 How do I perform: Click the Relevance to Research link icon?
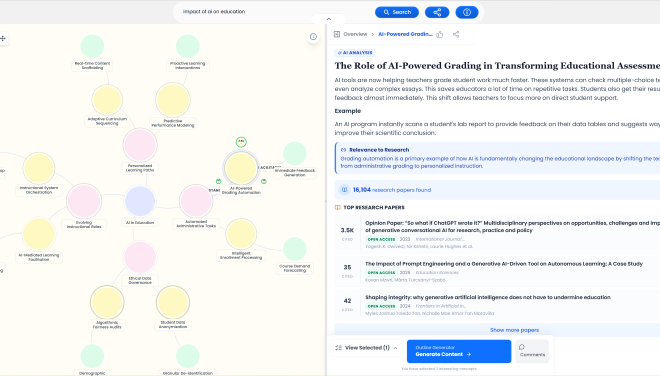[343, 150]
